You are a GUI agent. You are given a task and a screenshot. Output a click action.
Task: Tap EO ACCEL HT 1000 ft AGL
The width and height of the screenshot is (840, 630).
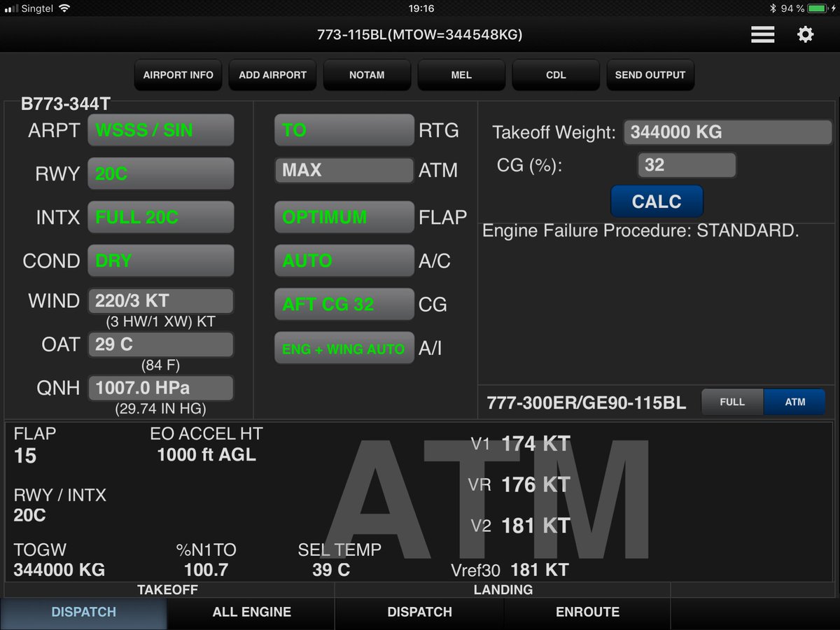click(x=206, y=455)
